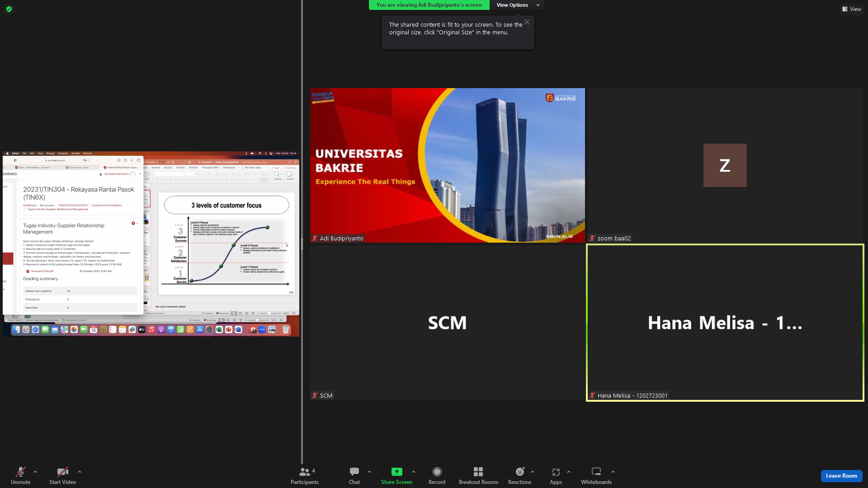Click the assignment gear icon in shared page
The image size is (868, 488).
pyautogui.click(x=133, y=223)
